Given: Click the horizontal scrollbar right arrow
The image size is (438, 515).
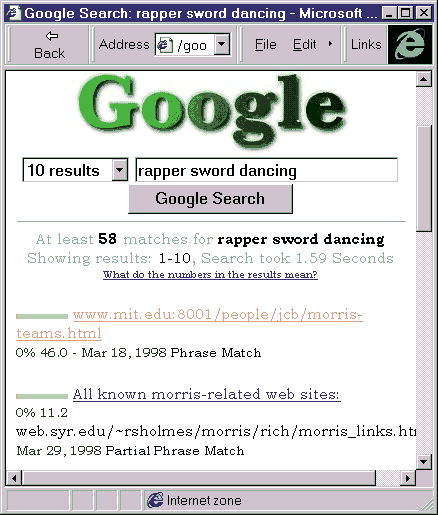Looking at the screenshot, I should point(407,478).
